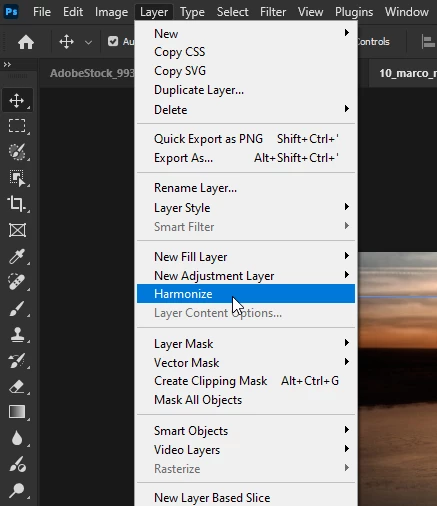
Task: Select the Object Selection tool
Action: pos(17,178)
